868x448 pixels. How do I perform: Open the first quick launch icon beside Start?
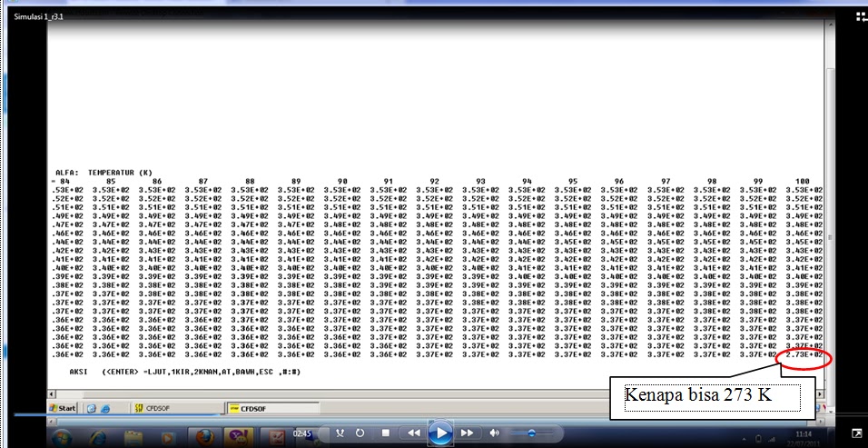[x=92, y=408]
